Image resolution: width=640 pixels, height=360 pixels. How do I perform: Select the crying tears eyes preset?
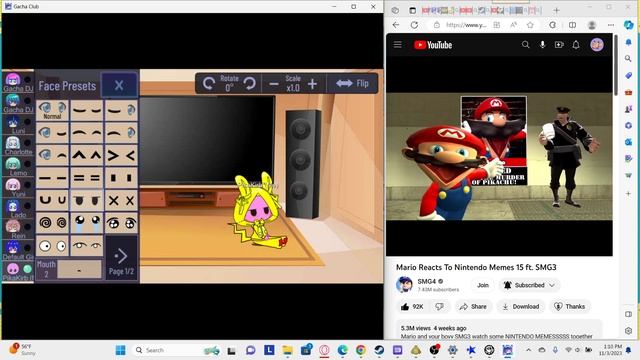87,223
